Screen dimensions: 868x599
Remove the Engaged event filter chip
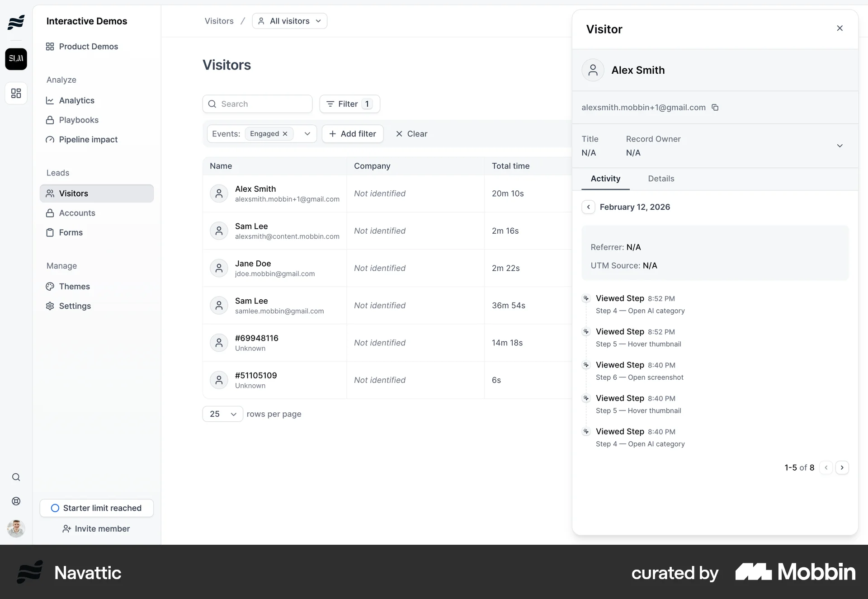pos(285,134)
